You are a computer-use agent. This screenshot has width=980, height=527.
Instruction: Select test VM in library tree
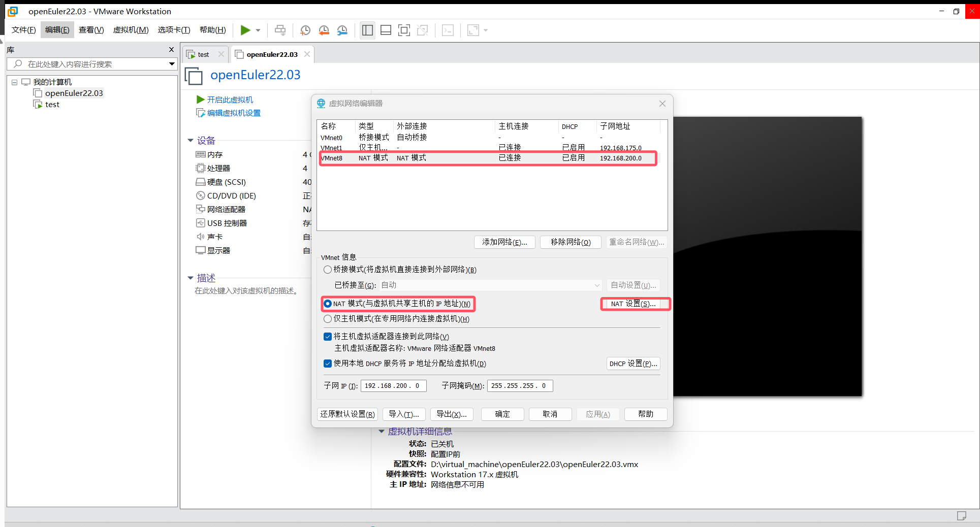pyautogui.click(x=52, y=104)
